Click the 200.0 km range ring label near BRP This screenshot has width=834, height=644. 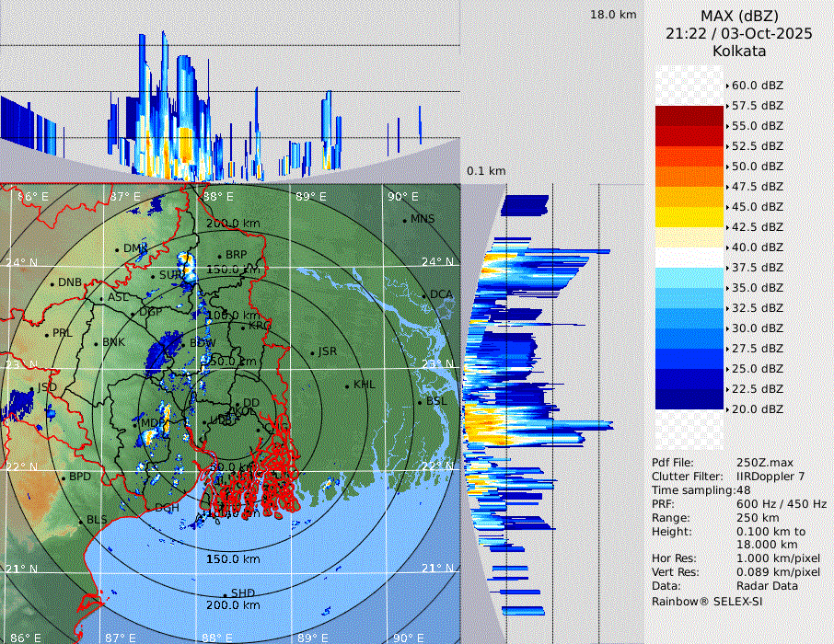tap(232, 224)
